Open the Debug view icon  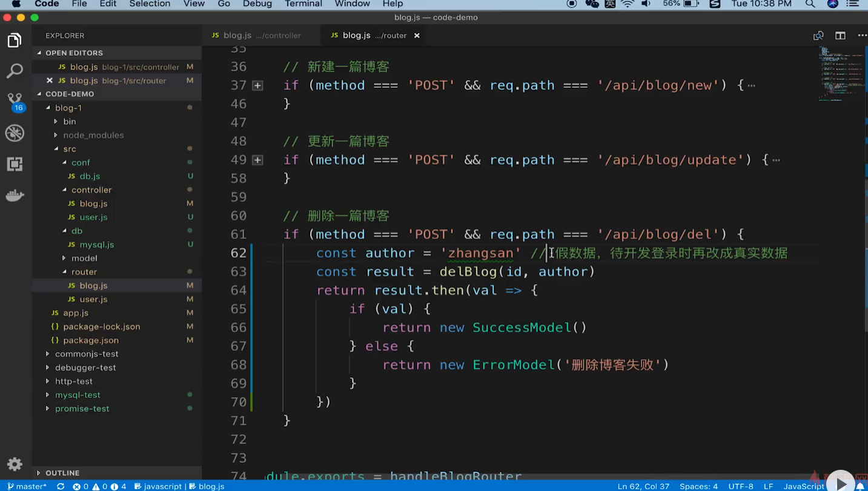15,133
